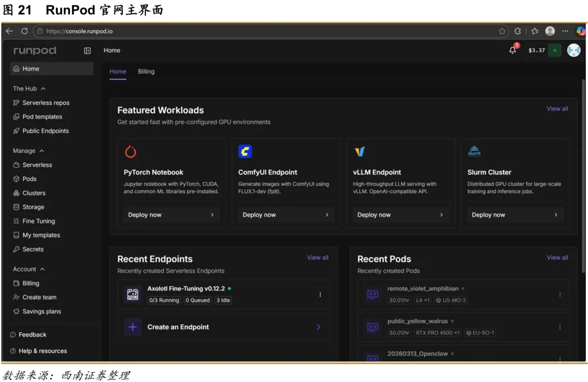Select Home in the sidebar

click(x=52, y=69)
